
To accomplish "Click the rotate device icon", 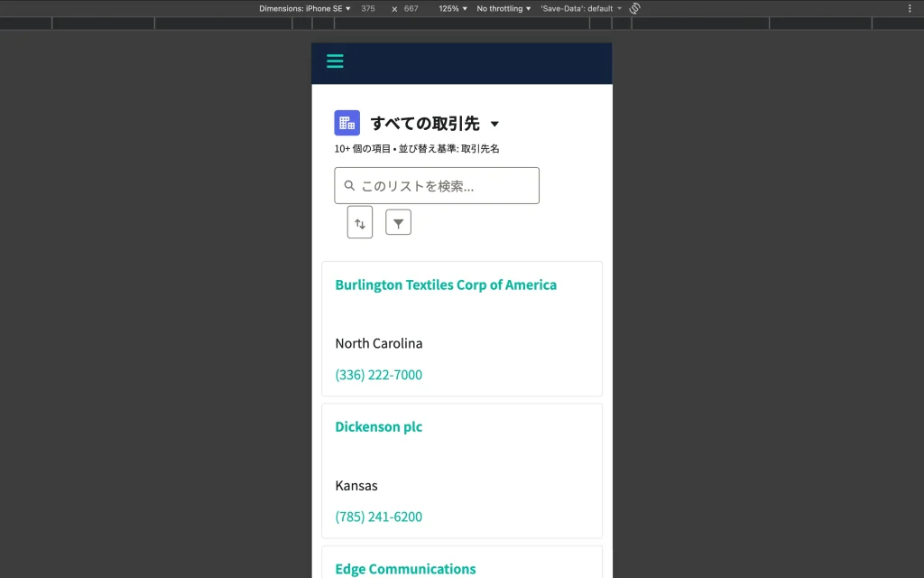I will point(634,8).
